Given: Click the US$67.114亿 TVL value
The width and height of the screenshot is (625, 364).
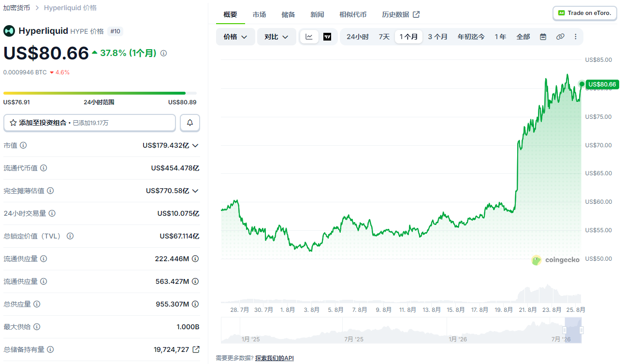Looking at the screenshot, I should (179, 236).
